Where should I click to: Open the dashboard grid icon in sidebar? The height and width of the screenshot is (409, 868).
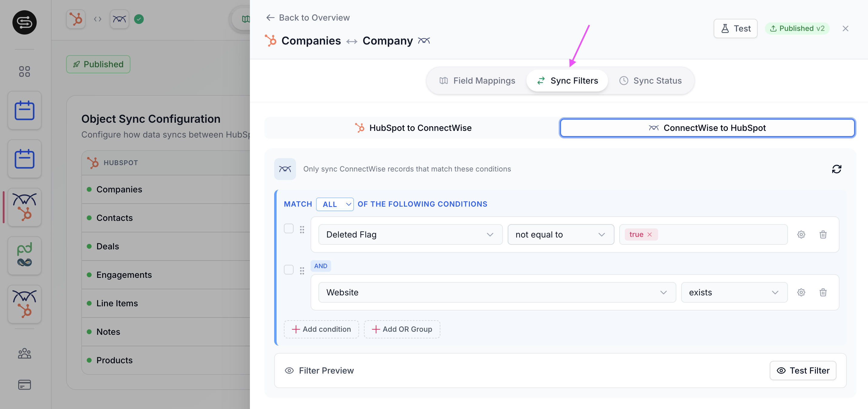pos(25,71)
